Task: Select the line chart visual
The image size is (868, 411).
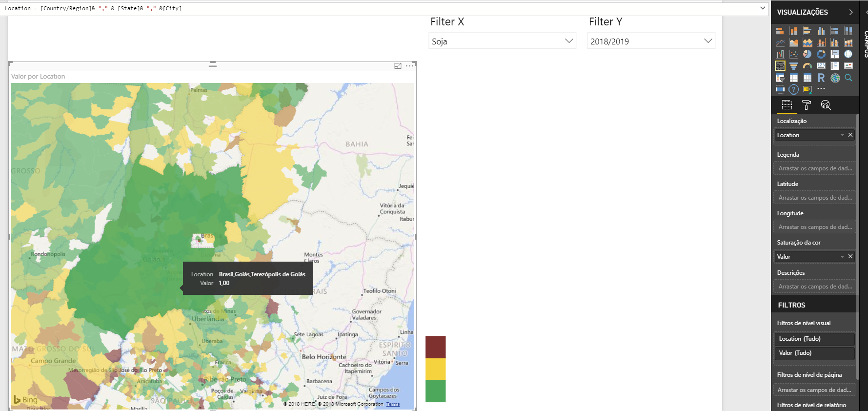Action: tap(780, 42)
